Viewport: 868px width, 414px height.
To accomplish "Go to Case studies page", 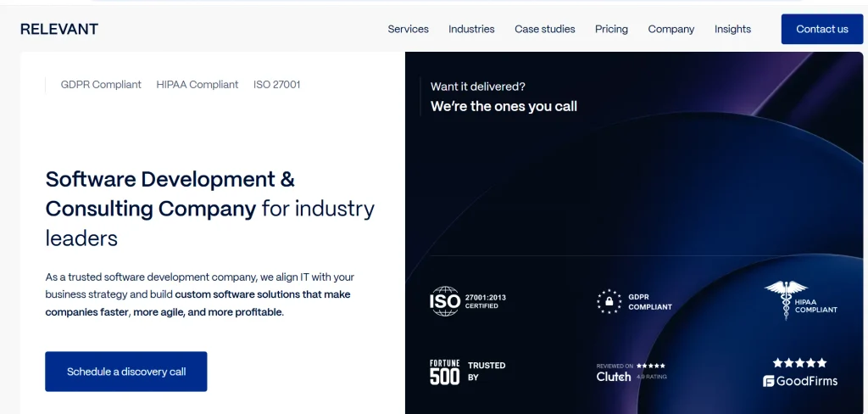I will pyautogui.click(x=545, y=30).
